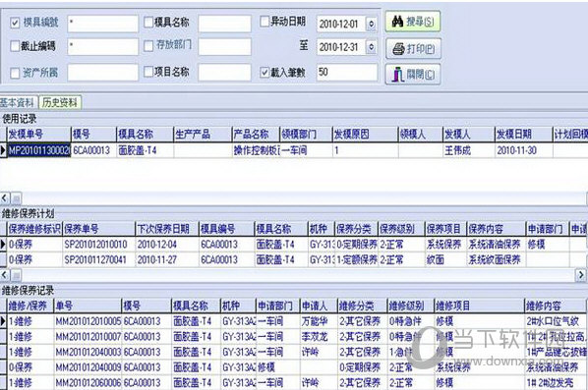Click the door icon on close button
This screenshot has width=588, height=390.
[x=397, y=75]
